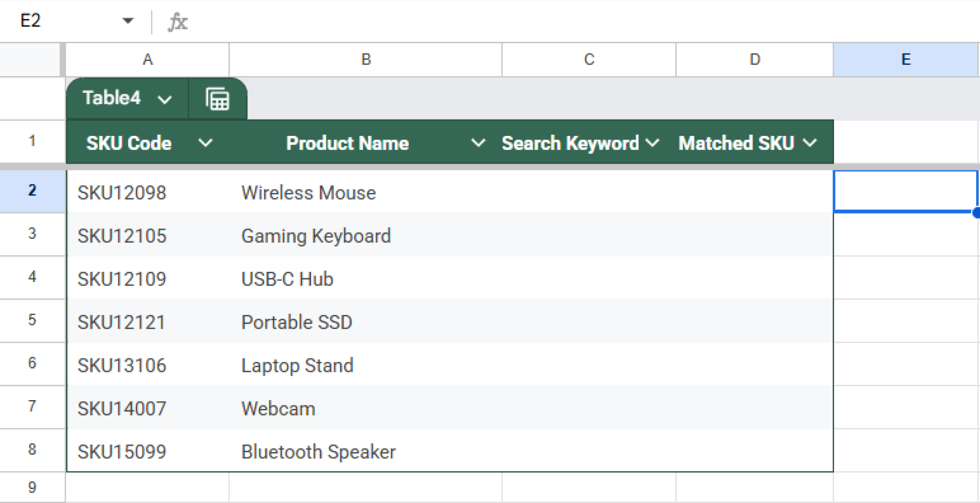Expand the Product Name column dropdown
Screen dimensions: 980x503
click(x=478, y=143)
